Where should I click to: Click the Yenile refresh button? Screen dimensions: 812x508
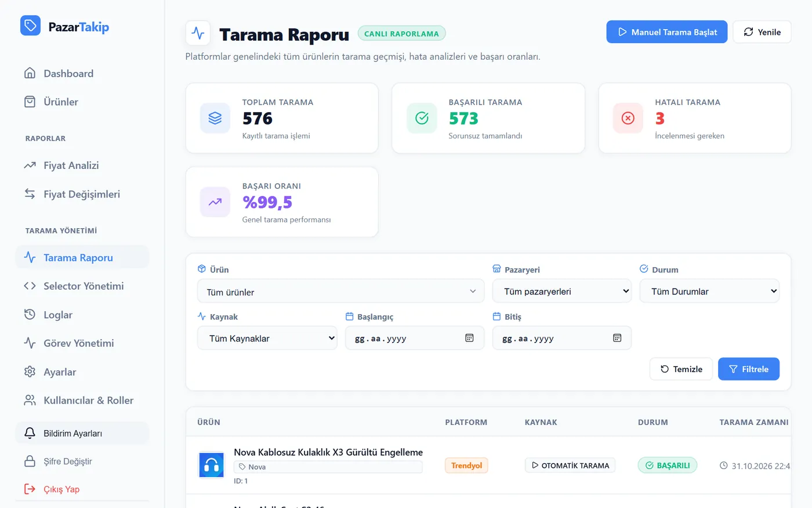click(x=762, y=32)
